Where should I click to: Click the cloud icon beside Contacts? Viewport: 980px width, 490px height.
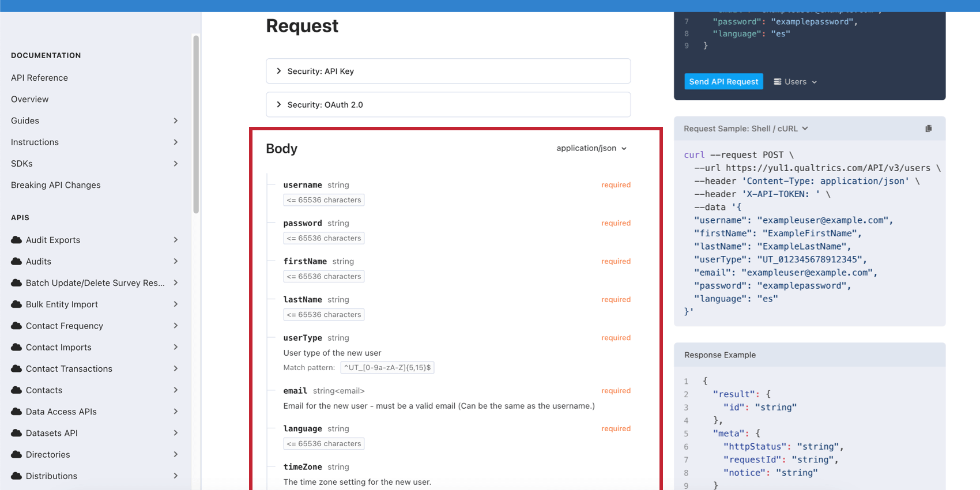click(x=17, y=390)
